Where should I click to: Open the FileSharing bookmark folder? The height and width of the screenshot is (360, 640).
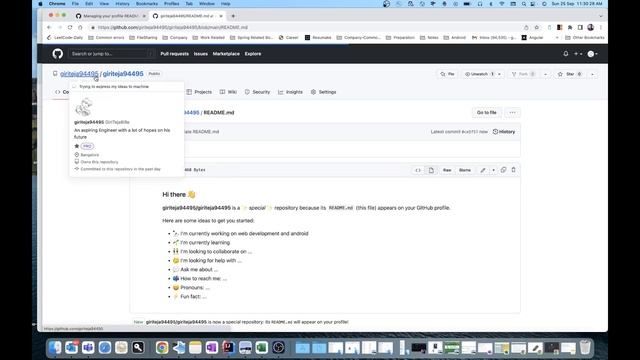click(143, 38)
